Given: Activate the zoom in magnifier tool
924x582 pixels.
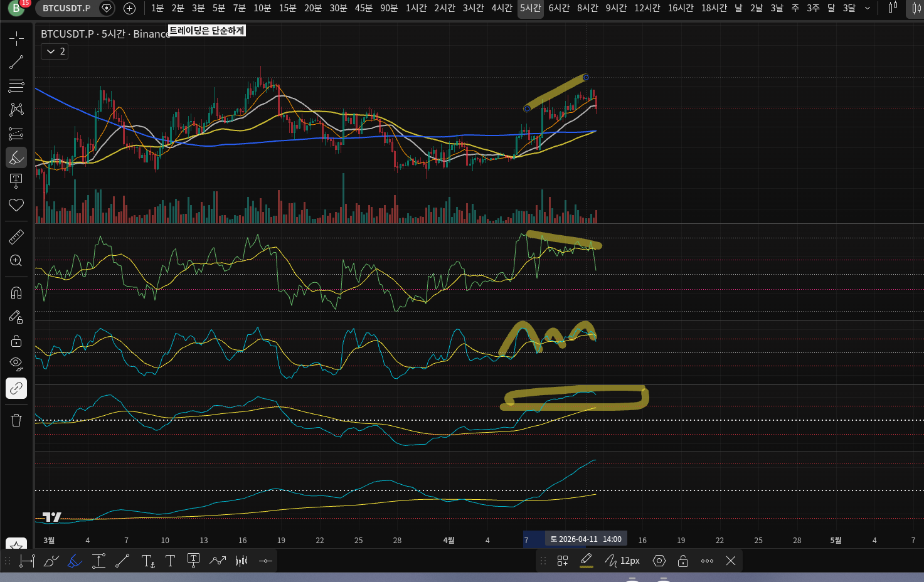Looking at the screenshot, I should pyautogui.click(x=16, y=260).
